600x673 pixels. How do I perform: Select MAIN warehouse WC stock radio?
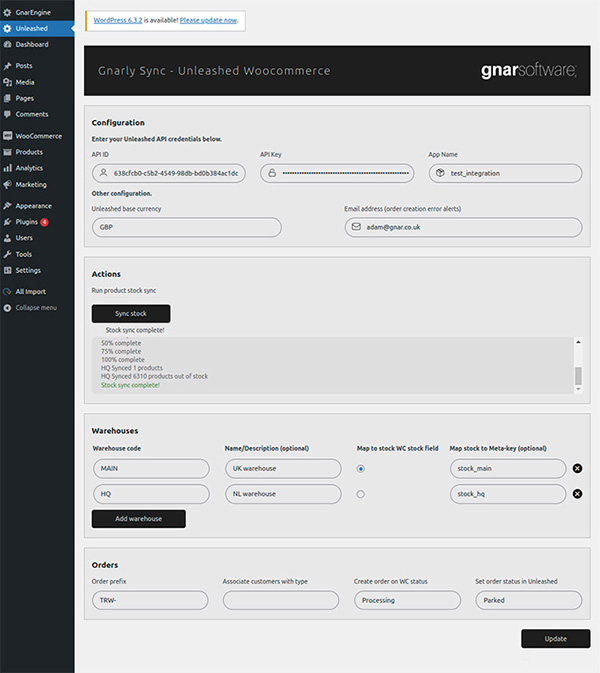[x=360, y=468]
